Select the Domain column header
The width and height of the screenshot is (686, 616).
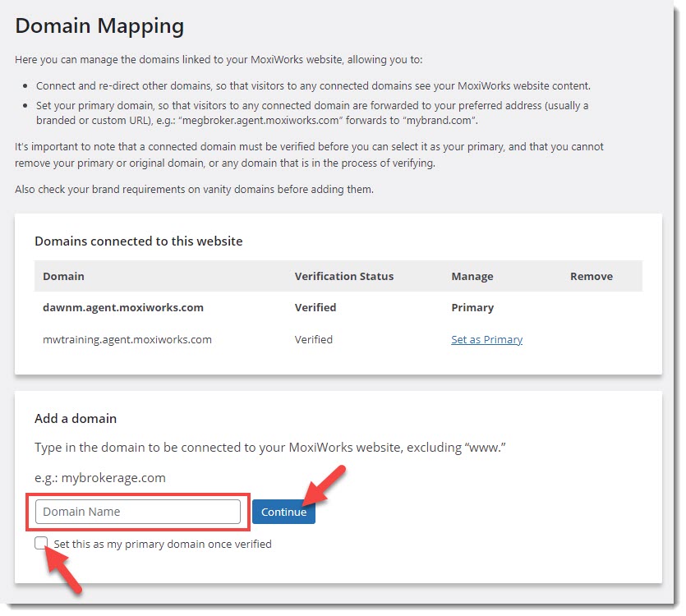point(63,276)
